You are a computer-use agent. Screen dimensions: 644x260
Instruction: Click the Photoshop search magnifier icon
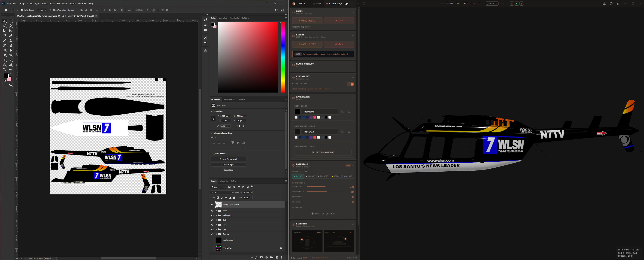[x=277, y=10]
